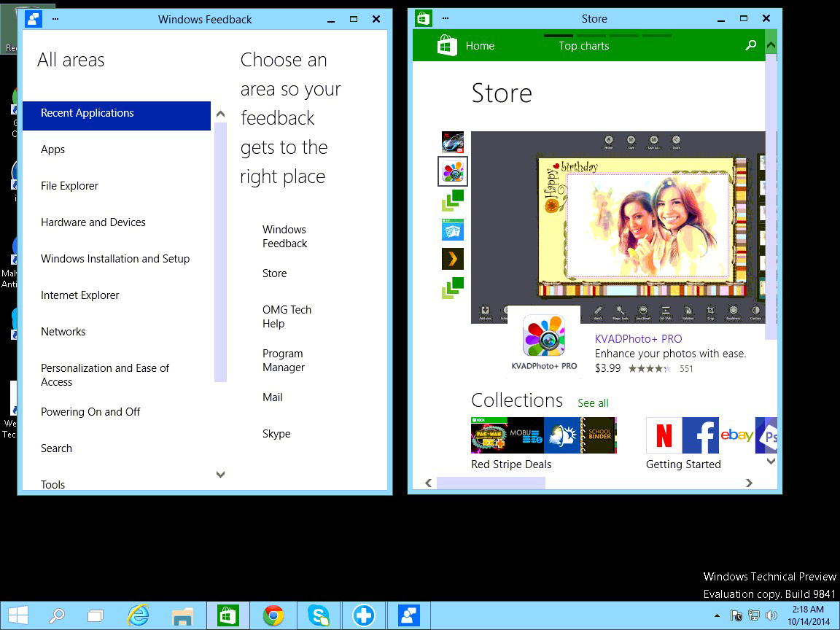Open the Facebook app tile
This screenshot has height=630, width=840.
tap(701, 435)
